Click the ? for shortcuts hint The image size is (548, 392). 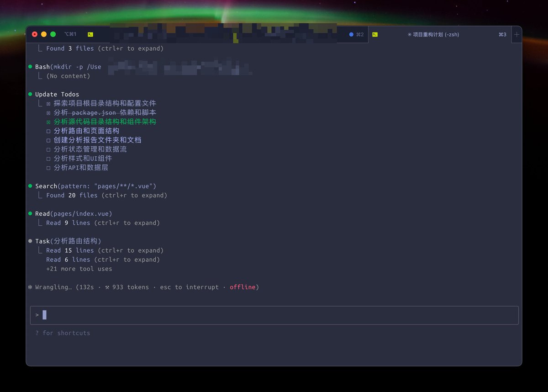(x=63, y=333)
